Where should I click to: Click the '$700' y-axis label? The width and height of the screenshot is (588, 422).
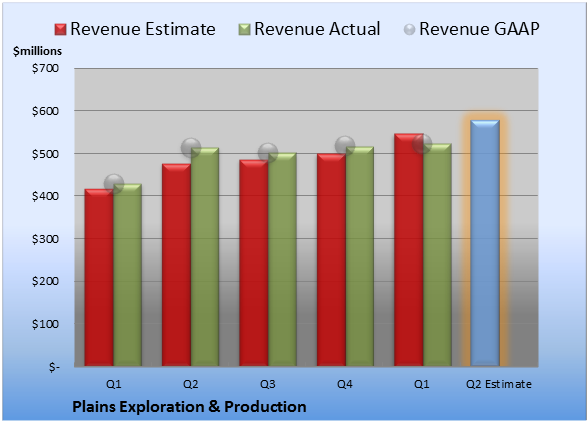[45, 68]
